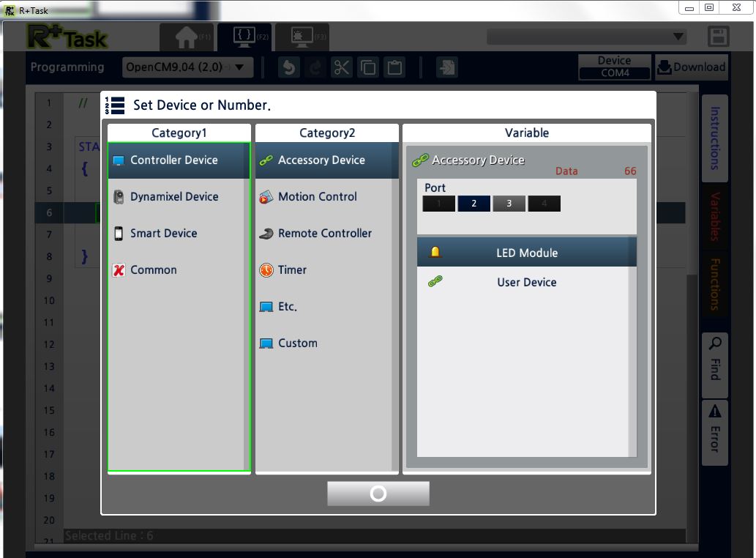Open the Error warning panel

(715, 433)
